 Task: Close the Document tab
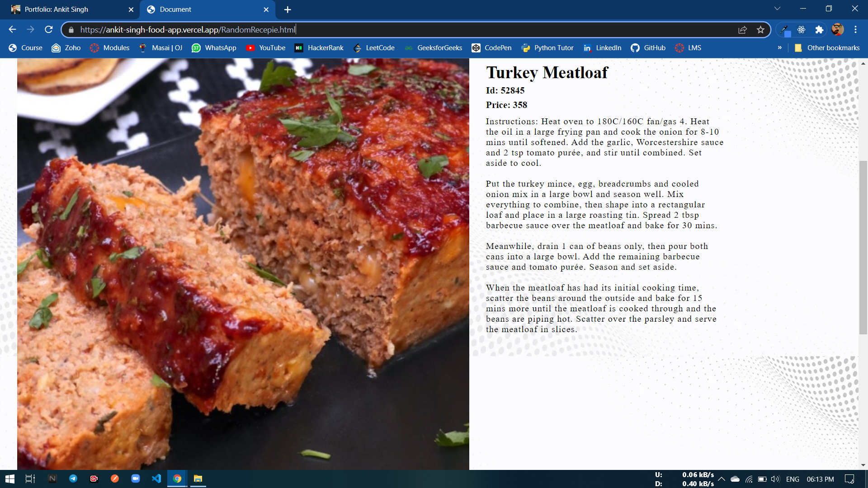[266, 9]
